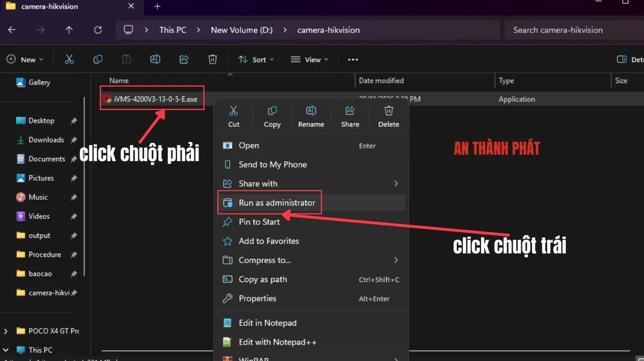Open the New dropdown in toolbar

coord(25,60)
